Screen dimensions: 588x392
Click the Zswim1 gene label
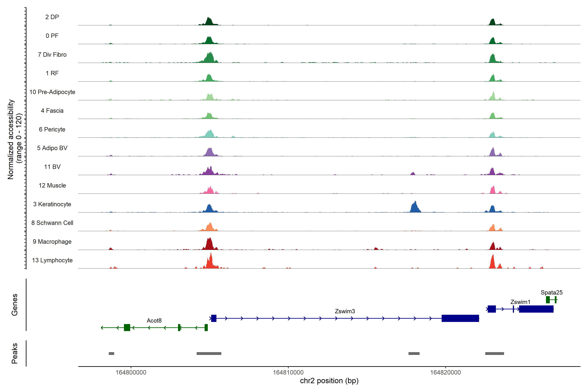(x=520, y=302)
